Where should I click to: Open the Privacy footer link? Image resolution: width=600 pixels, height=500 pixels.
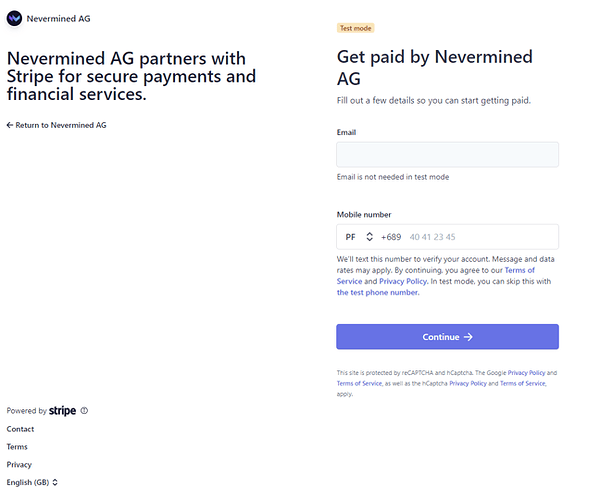[19, 465]
